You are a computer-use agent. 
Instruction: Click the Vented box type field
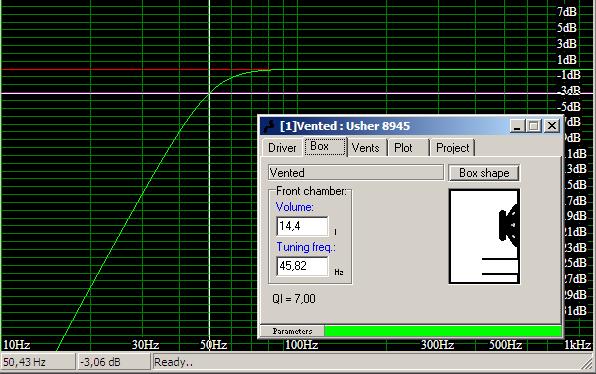[356, 173]
